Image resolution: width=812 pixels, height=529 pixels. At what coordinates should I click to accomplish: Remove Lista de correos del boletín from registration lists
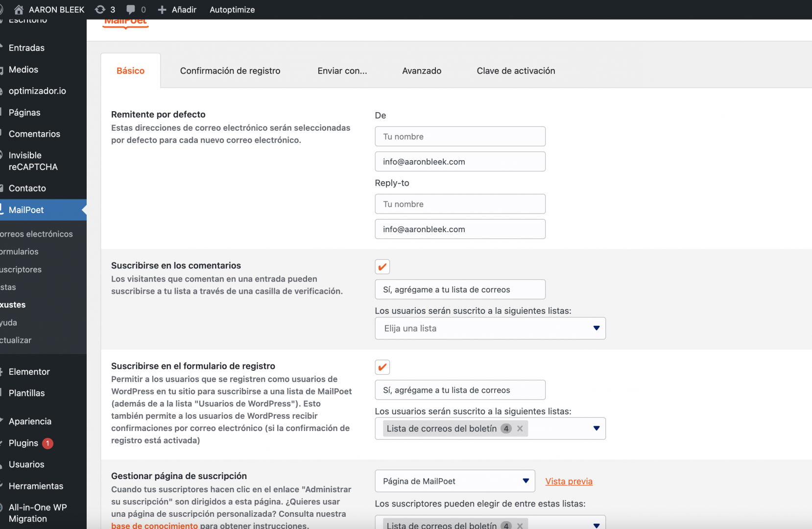coord(520,429)
